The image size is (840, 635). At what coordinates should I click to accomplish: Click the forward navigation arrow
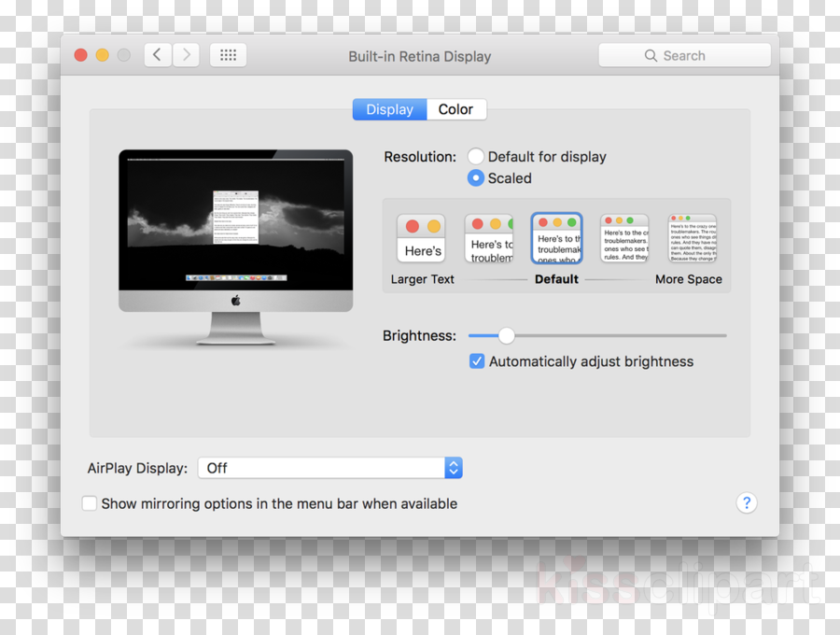[x=185, y=54]
